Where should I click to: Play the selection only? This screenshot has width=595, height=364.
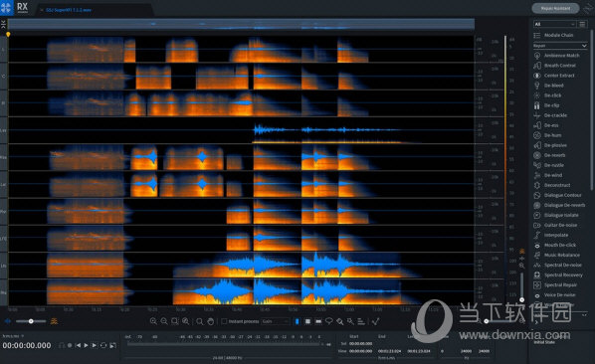pos(95,345)
